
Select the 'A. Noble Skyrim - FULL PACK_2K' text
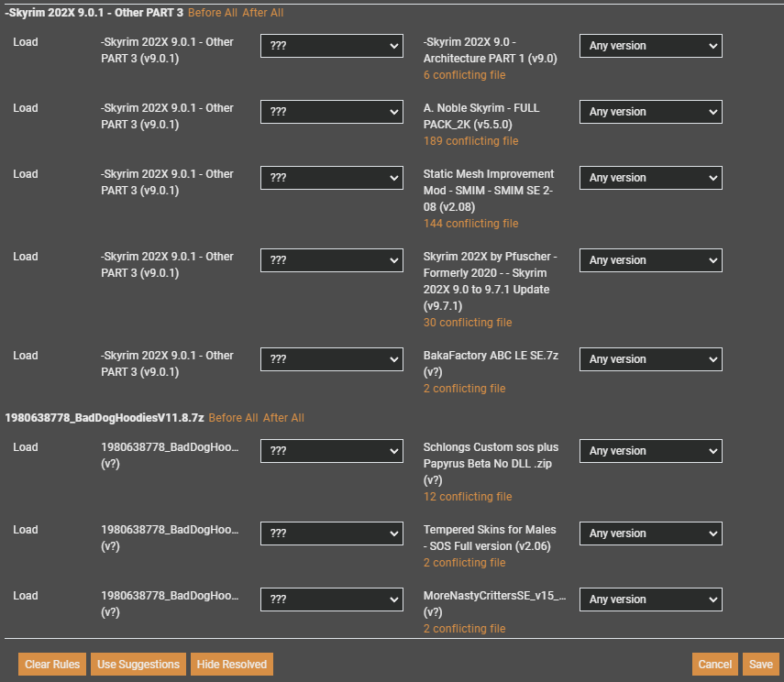tap(481, 116)
